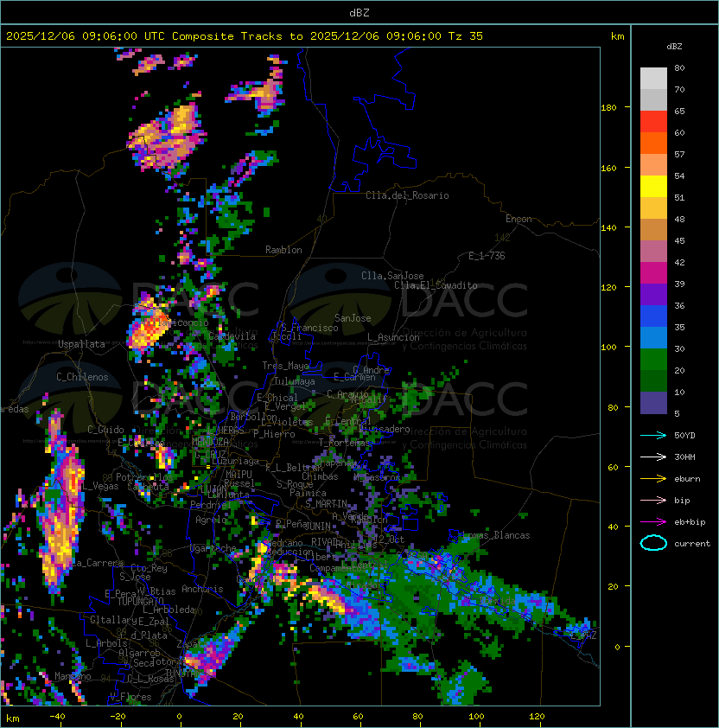719x728 pixels.
Task: Click the 'Clla.SanJose' map label
Action: click(x=392, y=276)
